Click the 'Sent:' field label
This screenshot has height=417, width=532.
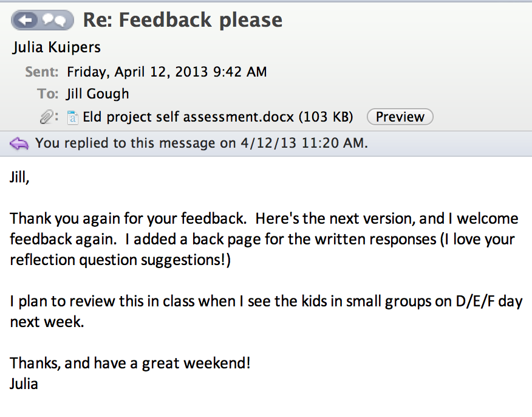pos(41,72)
